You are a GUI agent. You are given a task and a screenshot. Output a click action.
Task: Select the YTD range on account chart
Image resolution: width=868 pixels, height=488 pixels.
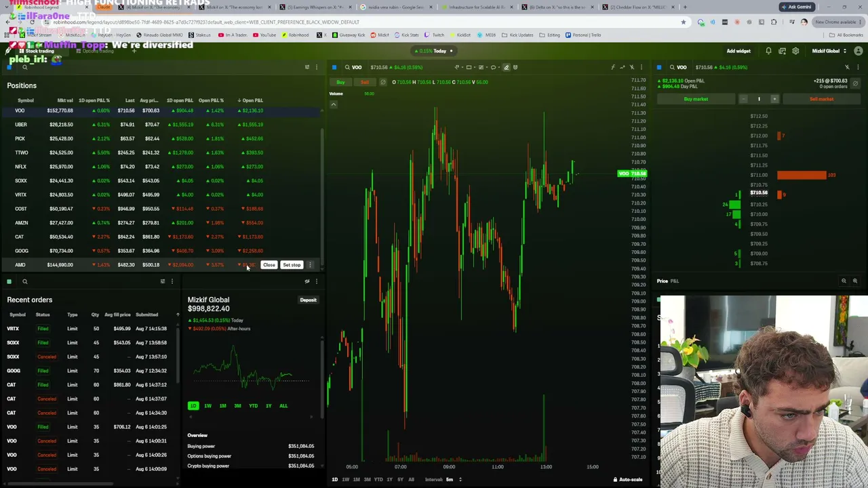click(x=253, y=406)
